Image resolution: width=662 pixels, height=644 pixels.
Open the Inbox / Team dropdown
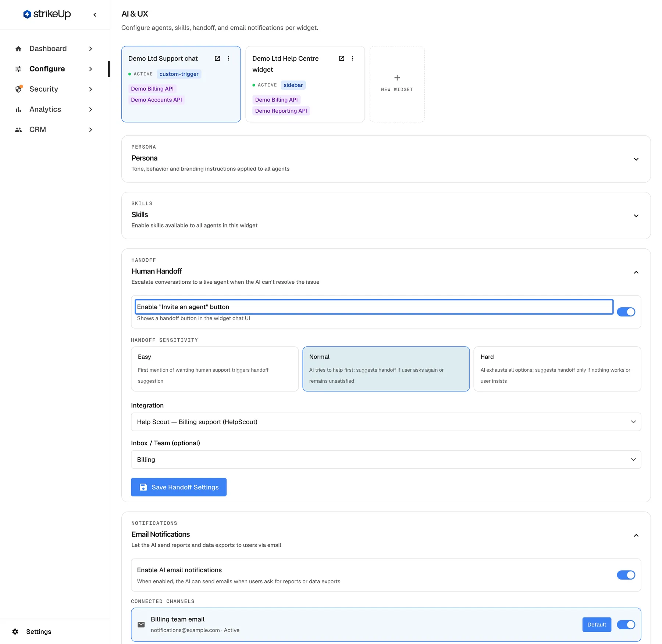386,459
